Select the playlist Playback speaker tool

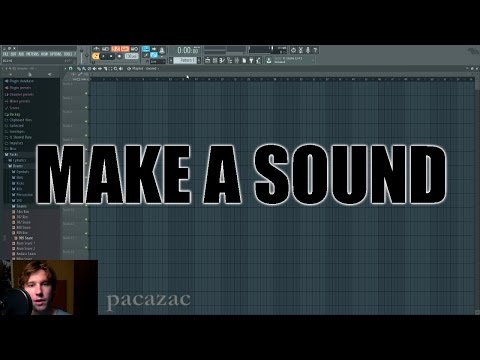tap(120, 68)
